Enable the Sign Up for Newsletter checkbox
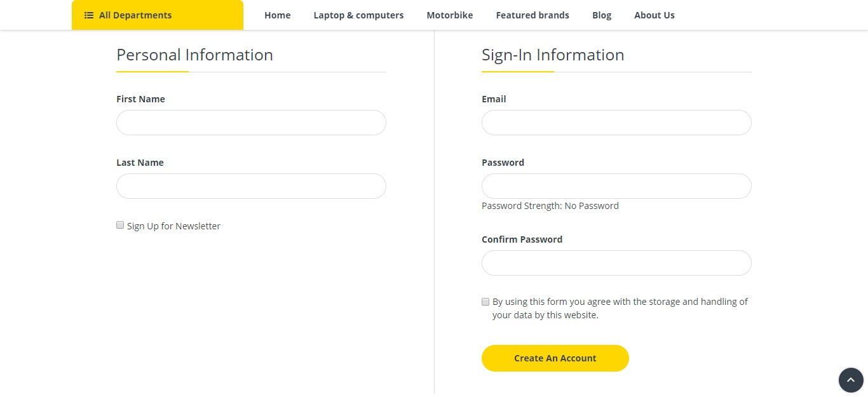The height and width of the screenshot is (397, 868). click(120, 225)
